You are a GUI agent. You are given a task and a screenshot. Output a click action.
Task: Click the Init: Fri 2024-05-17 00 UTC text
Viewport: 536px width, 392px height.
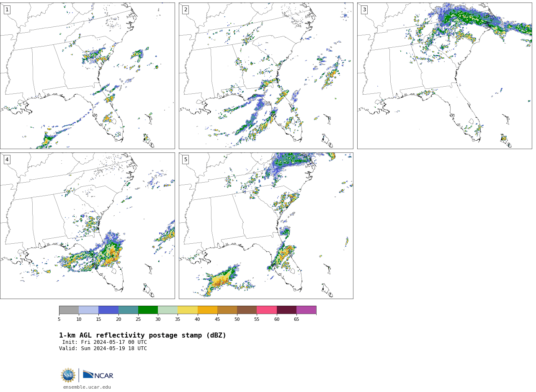point(105,342)
